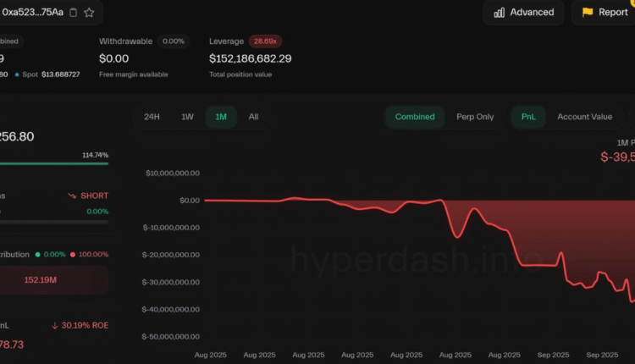Toggle chart to Perp Only
This screenshot has height=364, width=635.
pos(475,117)
